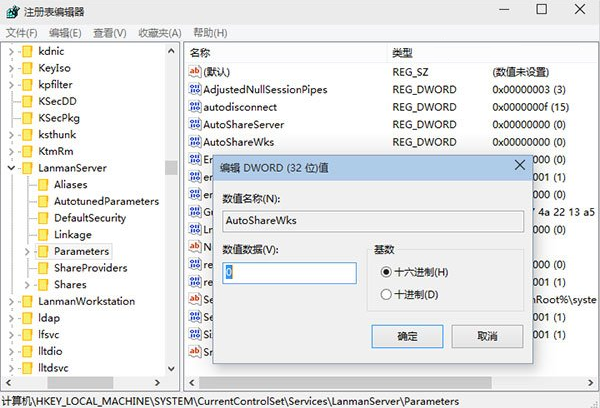Click tree pane scroll-down arrow

click(171, 369)
